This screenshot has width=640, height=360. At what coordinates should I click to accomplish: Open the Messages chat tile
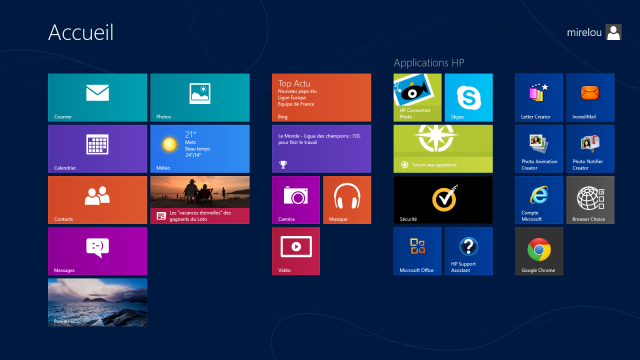coord(98,251)
